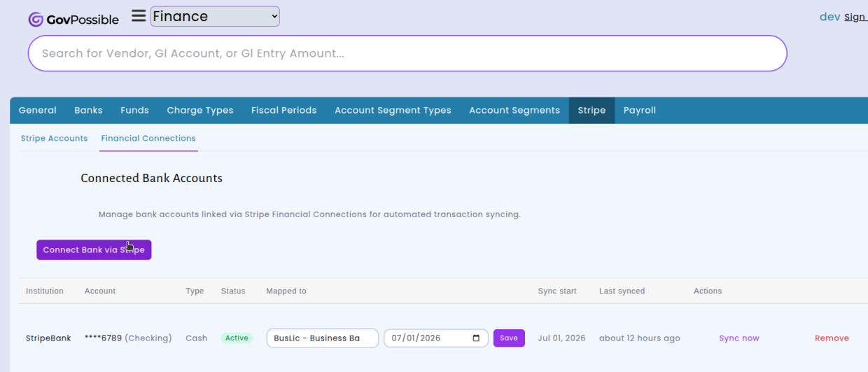Click Sync now for StripeBank
Viewport: 868px width, 372px height.
coord(739,338)
